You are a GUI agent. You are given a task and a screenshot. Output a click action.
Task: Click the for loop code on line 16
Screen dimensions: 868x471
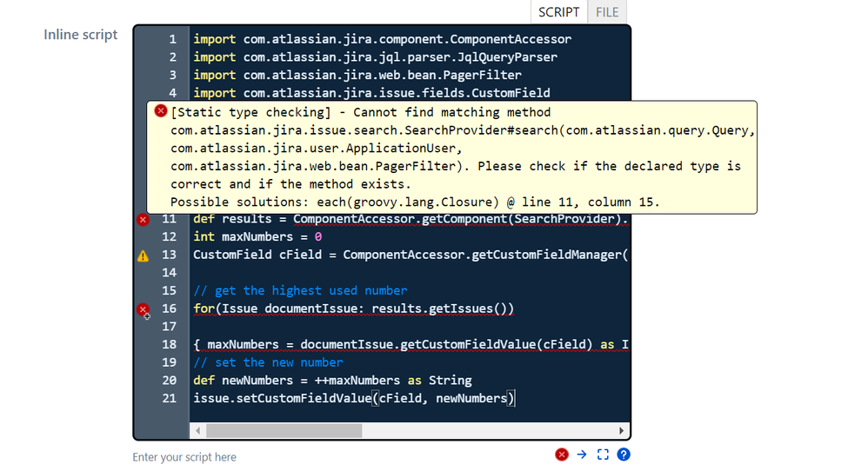coord(354,309)
